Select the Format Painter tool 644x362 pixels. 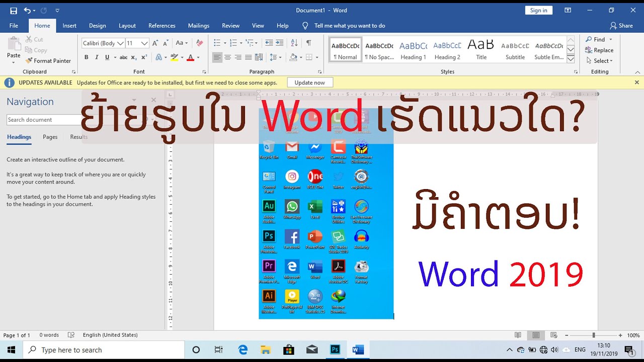coord(48,61)
